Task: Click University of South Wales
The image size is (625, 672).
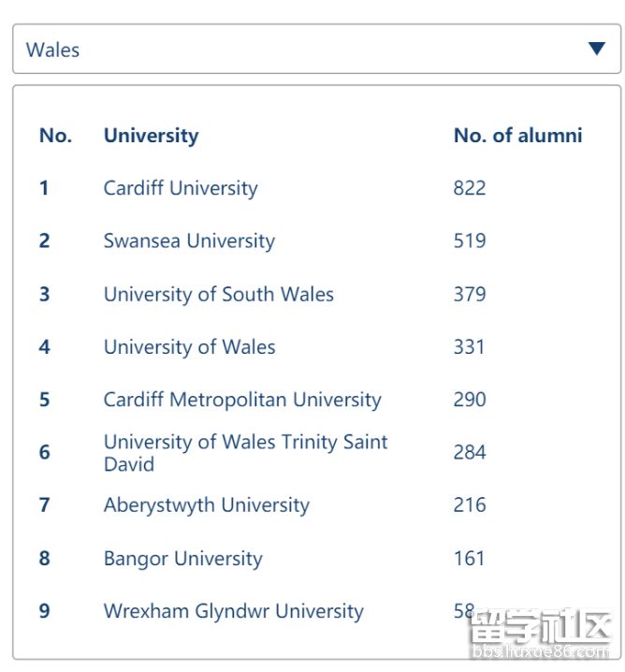Action: (x=218, y=294)
